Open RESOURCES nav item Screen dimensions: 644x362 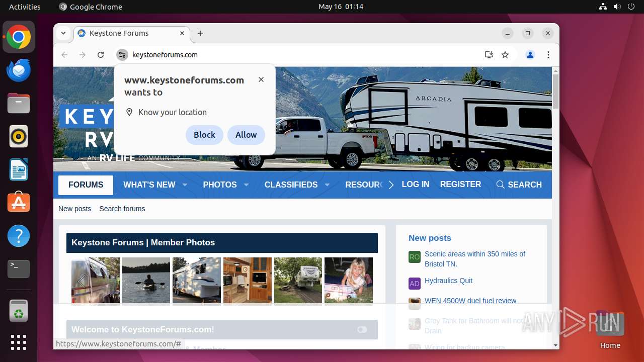[364, 185]
